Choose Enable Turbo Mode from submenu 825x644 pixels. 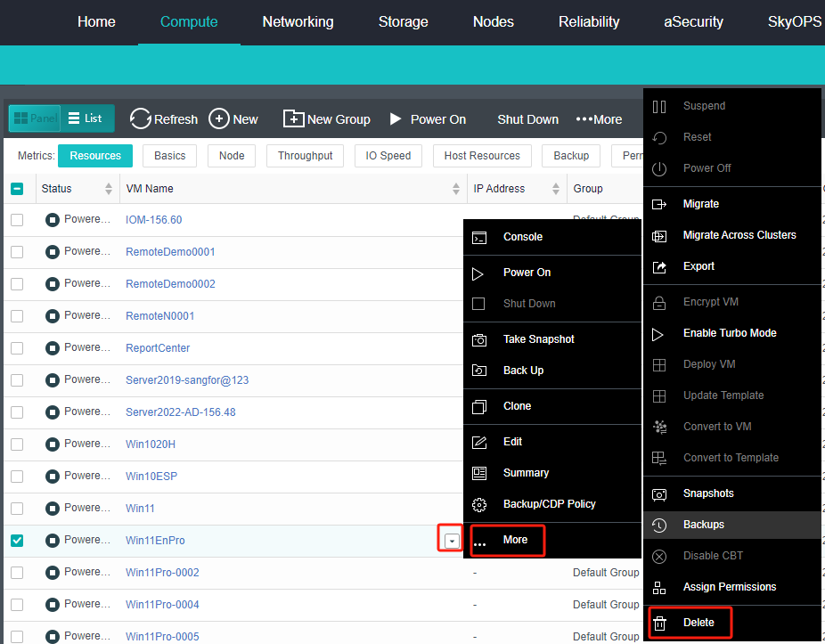729,333
